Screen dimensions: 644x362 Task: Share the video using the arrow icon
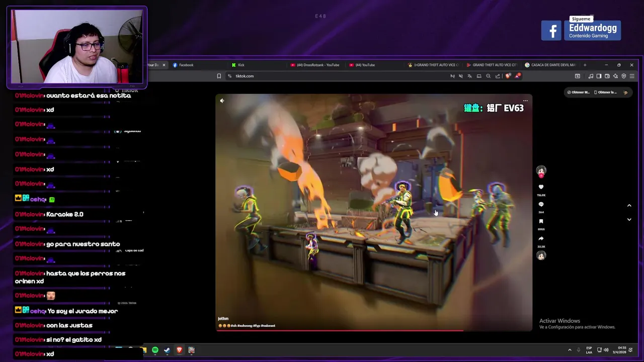point(541,238)
